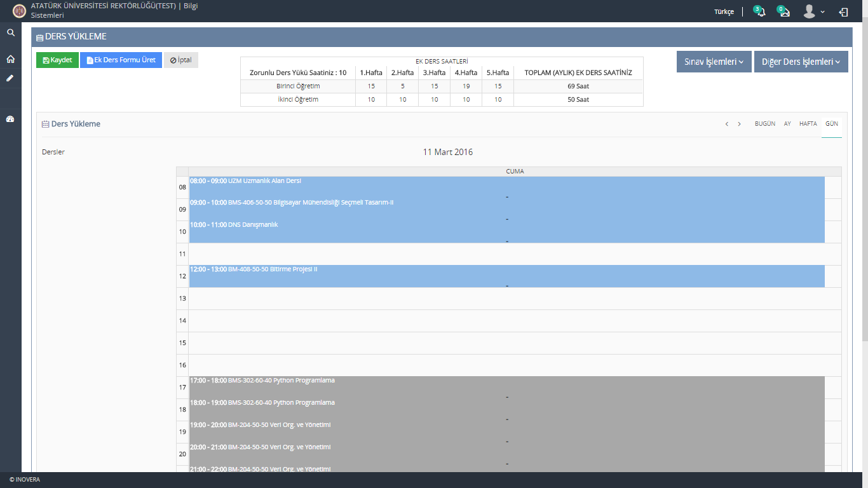The width and height of the screenshot is (868, 488).
Task: Open Bilgisayar Mühendisliği Seçmeli Tasarım-II event
Action: [x=506, y=210]
